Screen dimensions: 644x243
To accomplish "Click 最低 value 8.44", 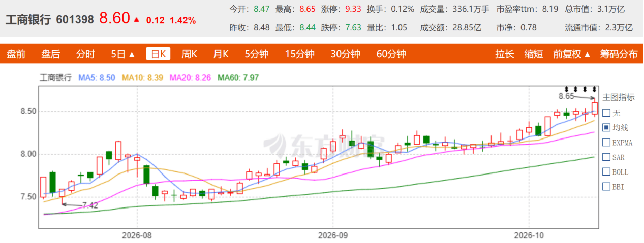I will click(x=307, y=28).
